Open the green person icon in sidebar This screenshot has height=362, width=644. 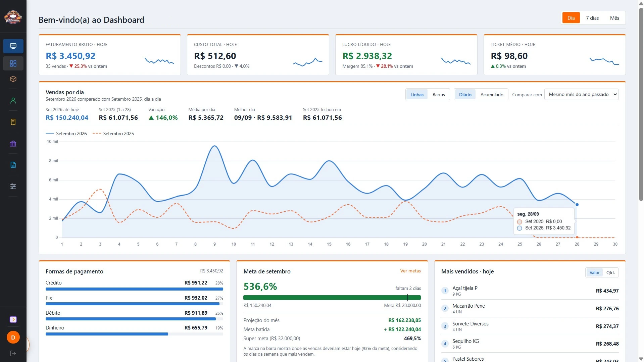(13, 100)
